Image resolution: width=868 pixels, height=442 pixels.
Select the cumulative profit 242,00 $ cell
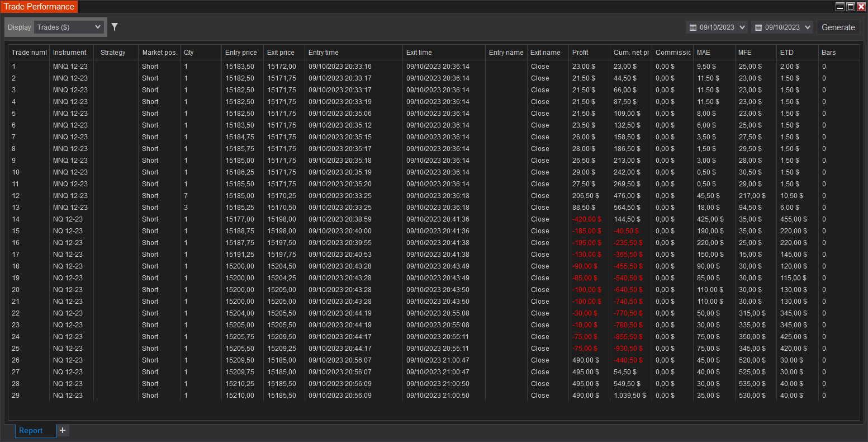tap(627, 172)
